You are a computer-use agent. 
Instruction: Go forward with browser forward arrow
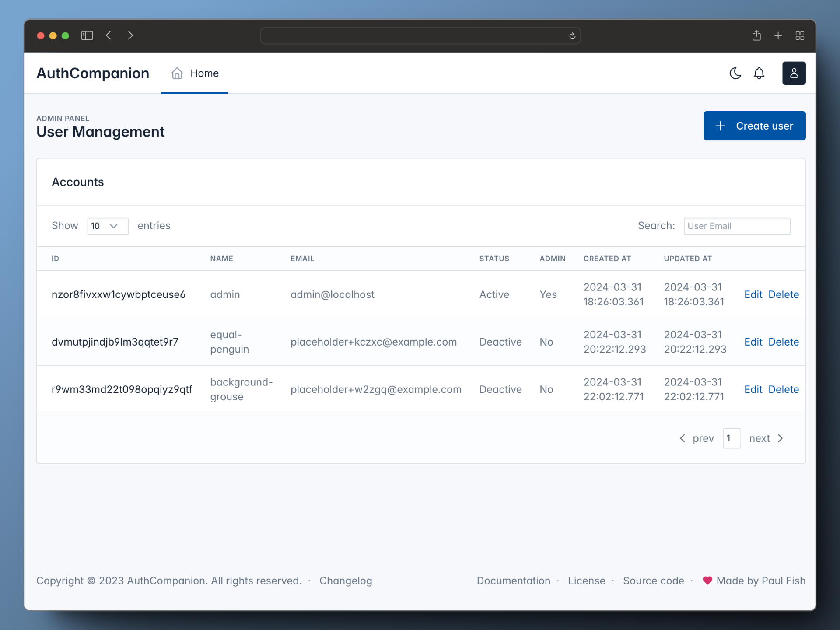coord(130,35)
